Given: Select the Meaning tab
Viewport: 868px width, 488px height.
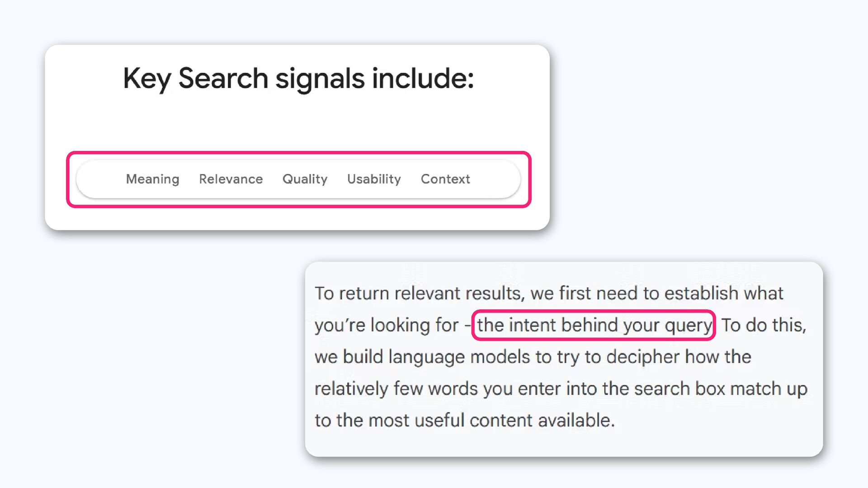Looking at the screenshot, I should pos(152,179).
